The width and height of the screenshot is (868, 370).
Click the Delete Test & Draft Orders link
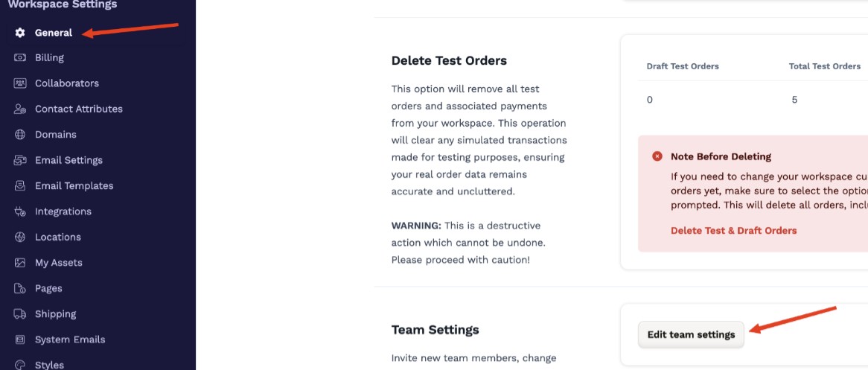(x=733, y=231)
